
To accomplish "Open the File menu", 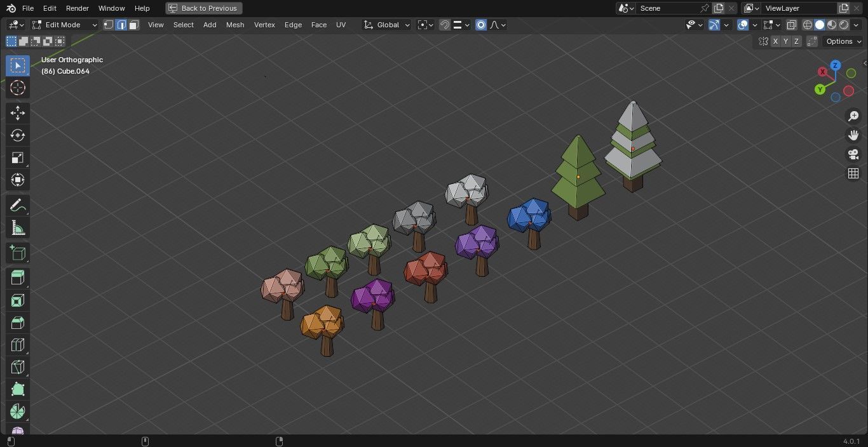I will tap(28, 8).
